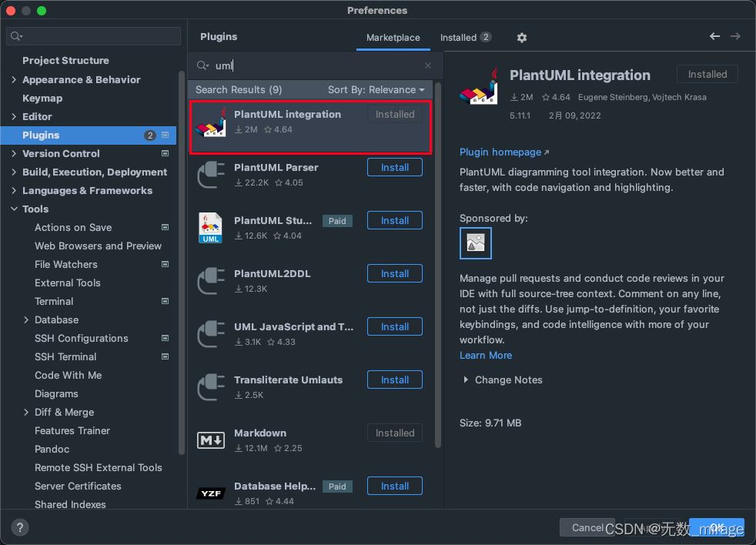Click the Learn More link
The image size is (756, 545).
486,355
